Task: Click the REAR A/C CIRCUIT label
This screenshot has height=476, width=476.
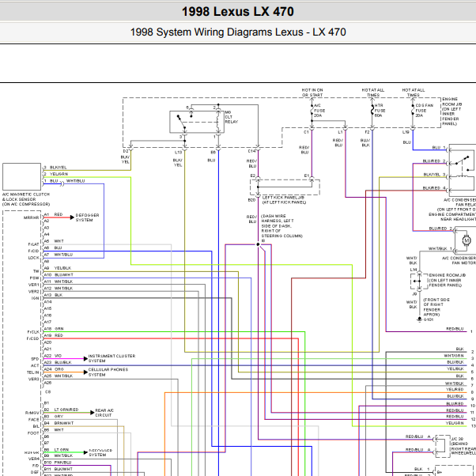Action: (x=104, y=413)
